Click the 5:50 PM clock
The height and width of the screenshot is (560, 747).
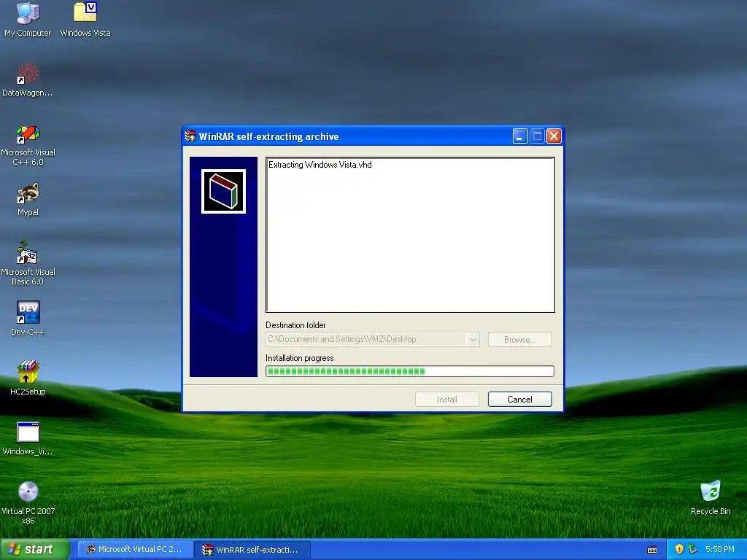coord(720,549)
